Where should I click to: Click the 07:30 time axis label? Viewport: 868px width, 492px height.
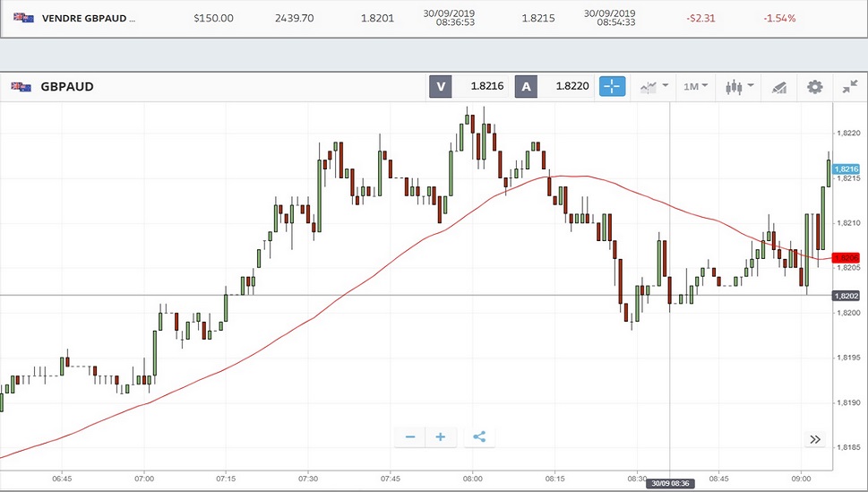point(308,479)
